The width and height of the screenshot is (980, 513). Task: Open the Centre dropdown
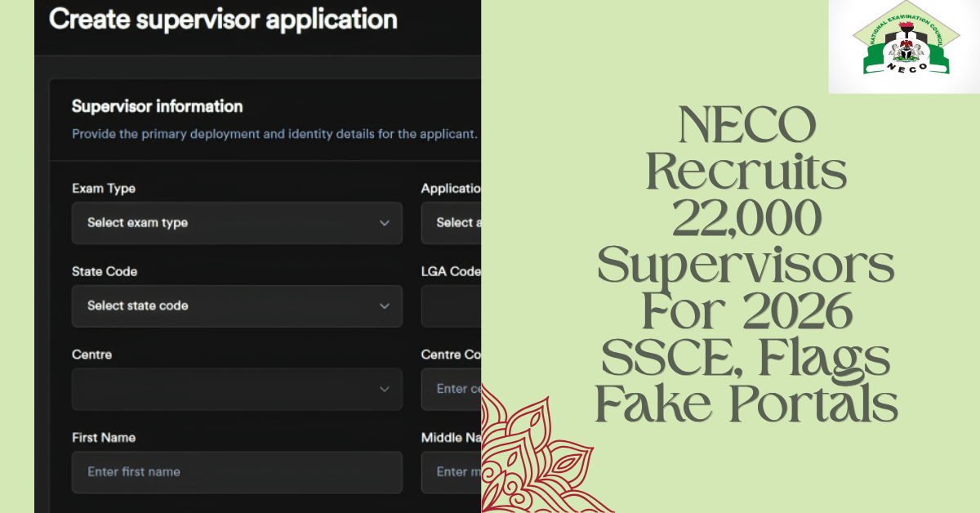pos(237,389)
